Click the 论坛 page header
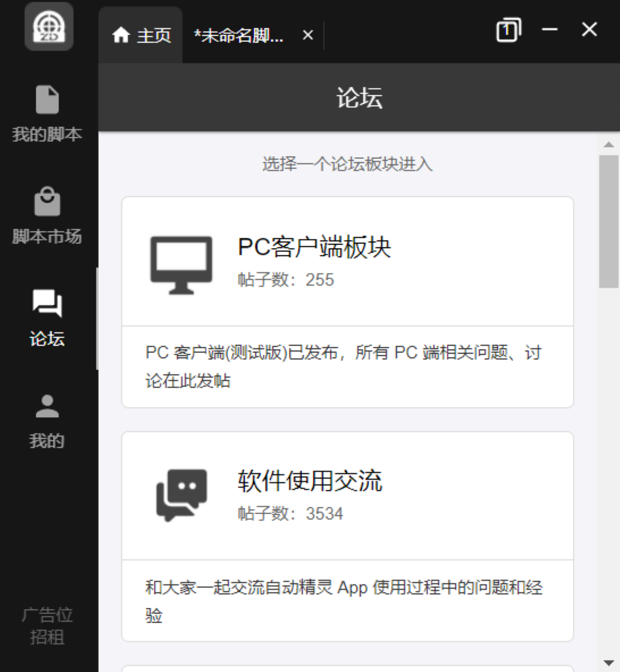 (359, 98)
